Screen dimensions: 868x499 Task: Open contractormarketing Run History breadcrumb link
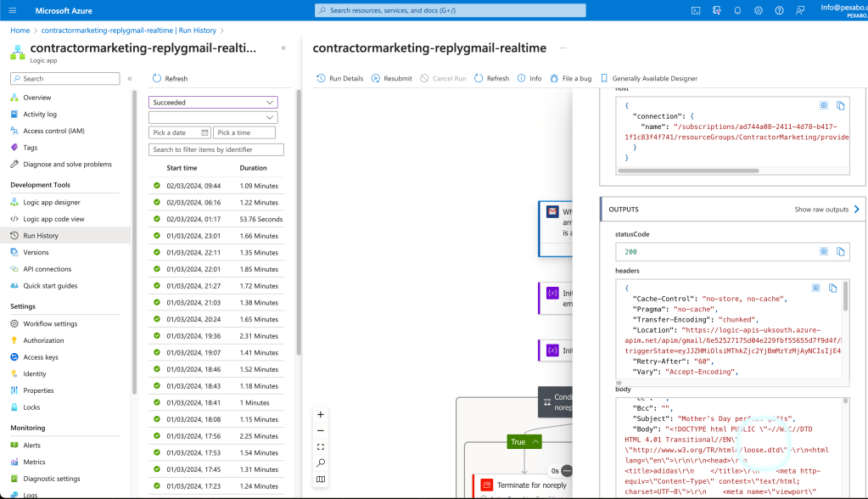(x=128, y=31)
